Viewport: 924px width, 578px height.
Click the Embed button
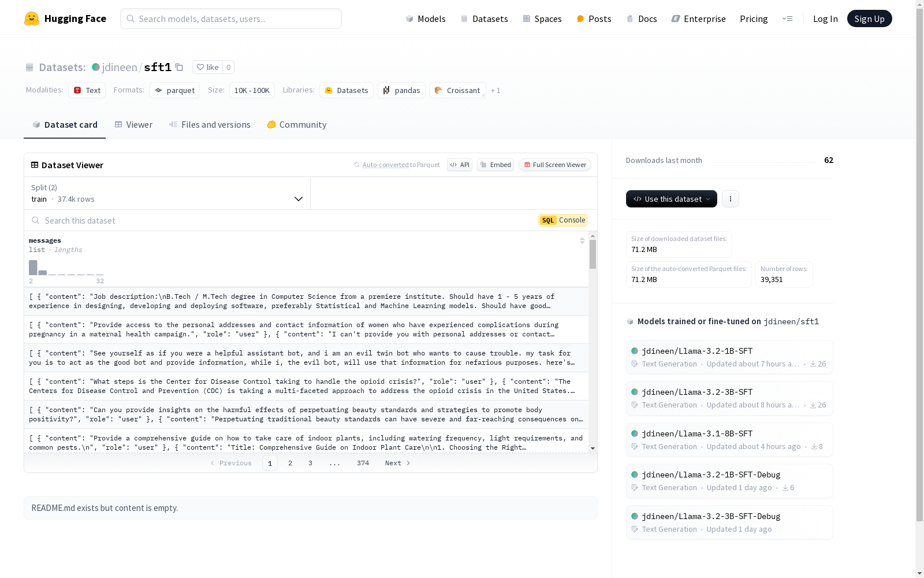tap(495, 165)
